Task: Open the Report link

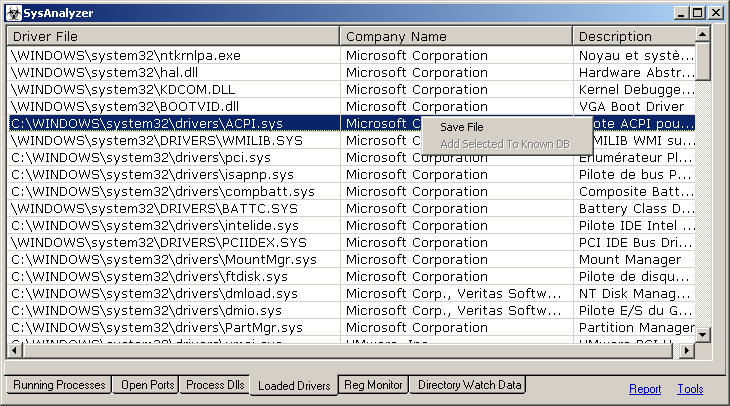Action: [x=644, y=389]
